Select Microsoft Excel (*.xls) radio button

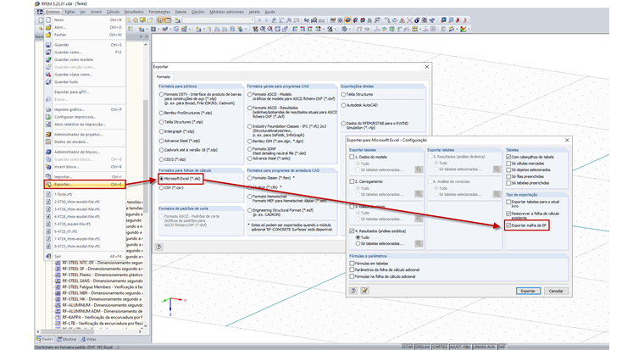tap(161, 179)
